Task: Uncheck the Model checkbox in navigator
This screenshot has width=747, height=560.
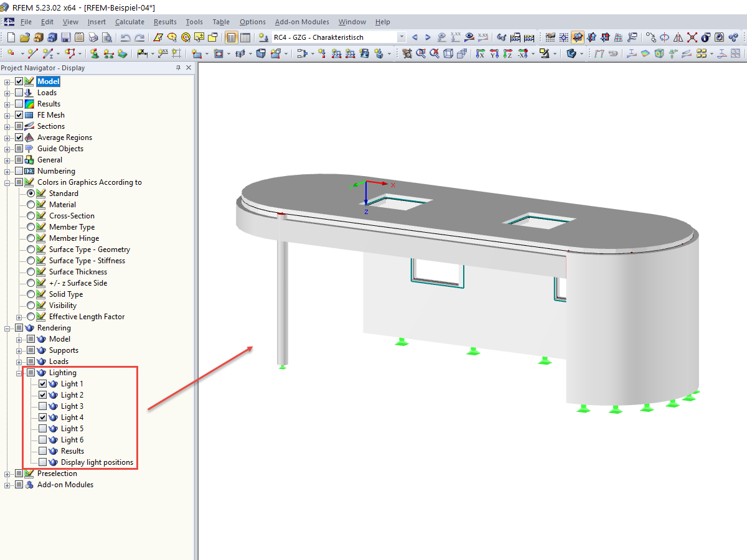Action: point(19,82)
